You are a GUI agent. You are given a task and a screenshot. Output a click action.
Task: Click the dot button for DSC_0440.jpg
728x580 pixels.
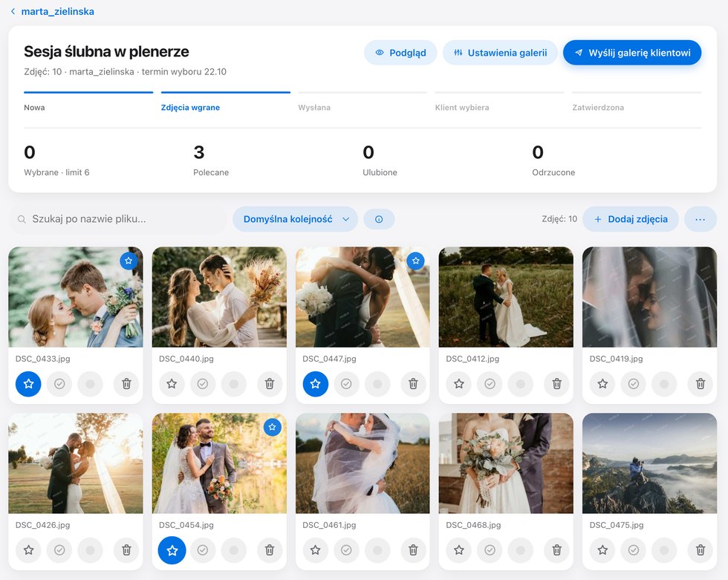point(233,384)
